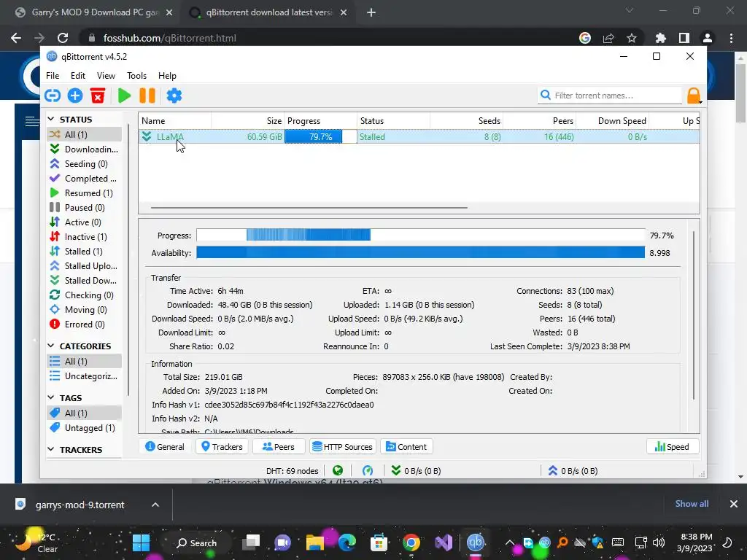Select All (1) under STATUS

85,134
